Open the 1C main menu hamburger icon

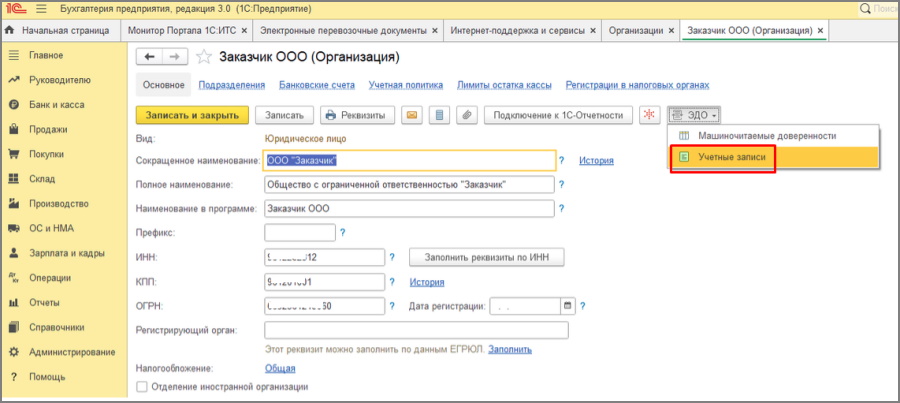(x=41, y=9)
